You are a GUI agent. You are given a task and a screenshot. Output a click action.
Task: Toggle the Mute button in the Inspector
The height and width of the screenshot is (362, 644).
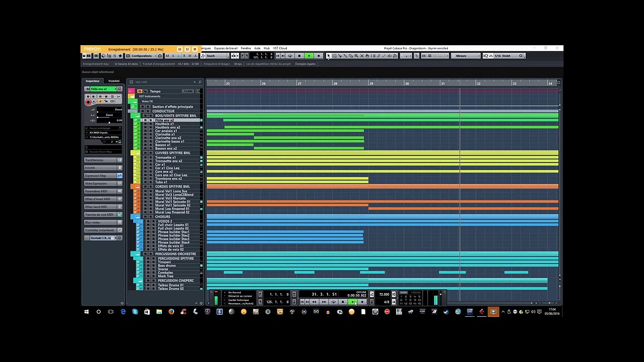pos(88,96)
